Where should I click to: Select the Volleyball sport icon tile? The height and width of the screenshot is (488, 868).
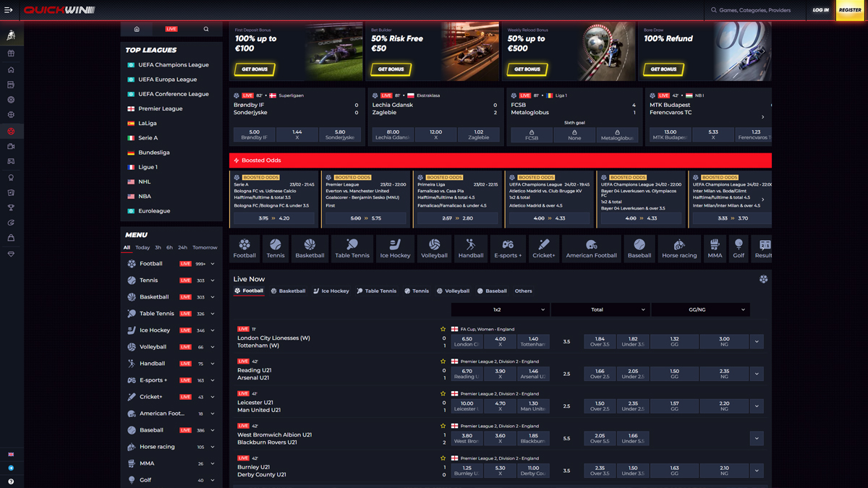point(434,248)
